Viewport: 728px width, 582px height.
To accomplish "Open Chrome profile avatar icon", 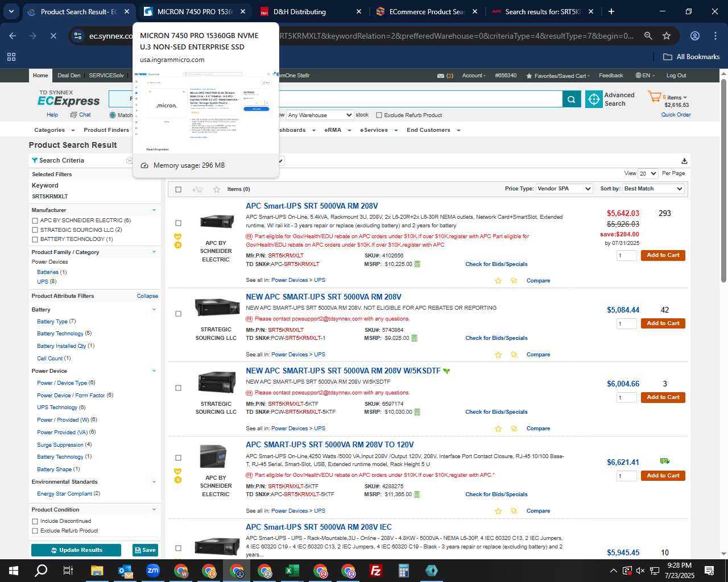I will 695,36.
